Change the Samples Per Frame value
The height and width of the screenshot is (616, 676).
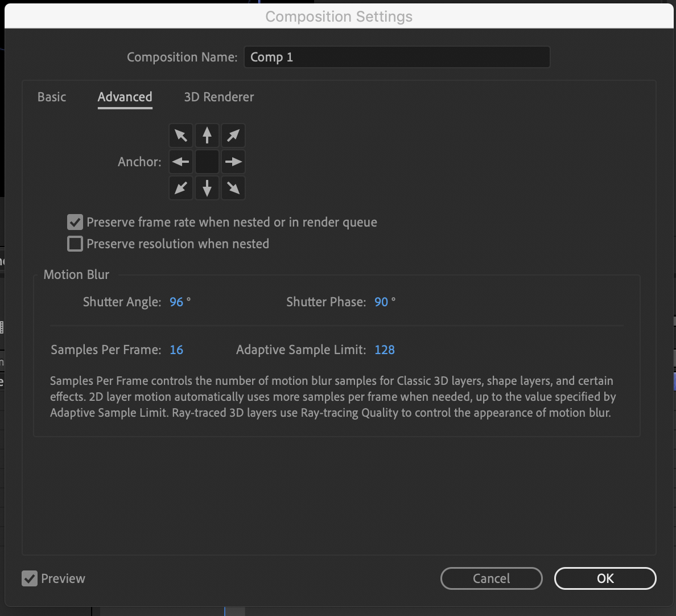pos(176,350)
